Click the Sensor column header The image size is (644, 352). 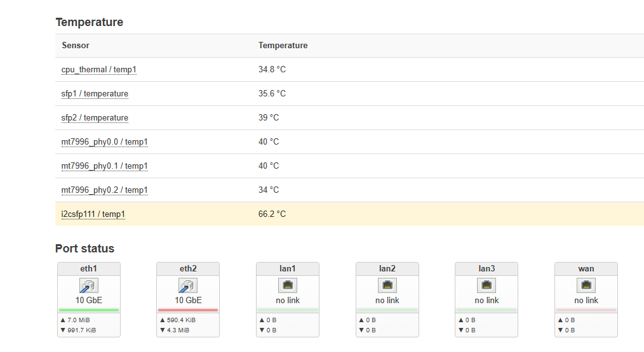tap(76, 46)
